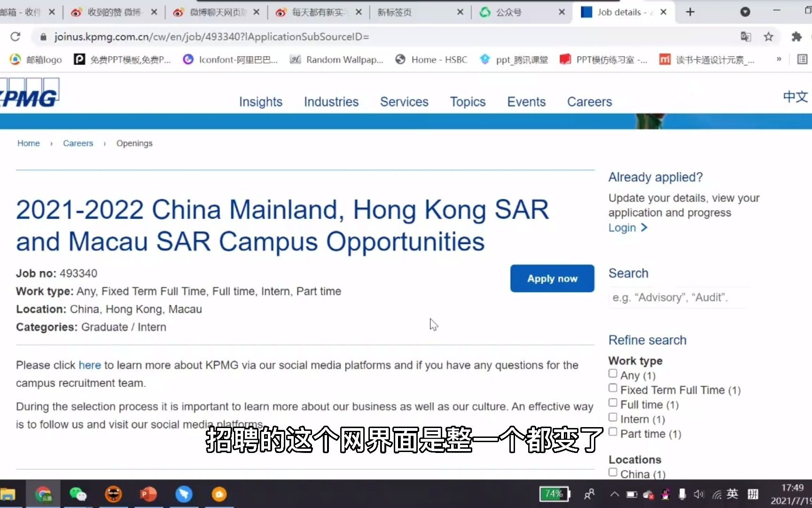
Task: Show more bookmarks via the double-chevron
Action: click(779, 59)
